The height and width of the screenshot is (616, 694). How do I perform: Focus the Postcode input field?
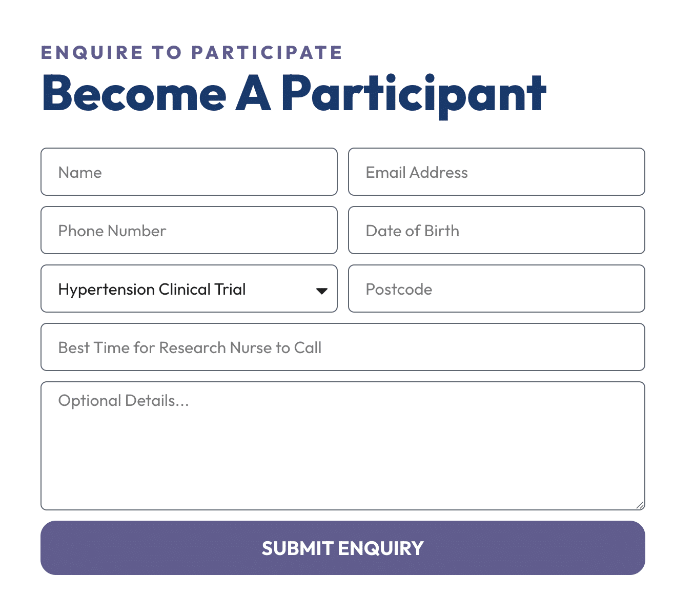[496, 289]
